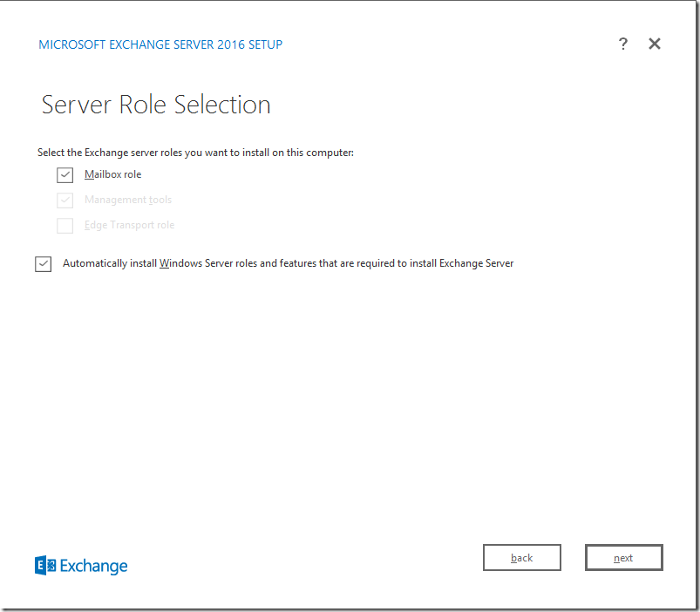Click the 'Automatically install Windows Server roles' label
The width and height of the screenshot is (700, 612).
(x=288, y=263)
